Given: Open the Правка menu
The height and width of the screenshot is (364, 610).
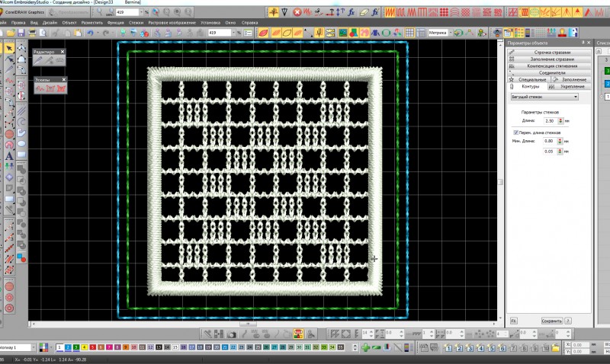Looking at the screenshot, I should click(x=18, y=23).
